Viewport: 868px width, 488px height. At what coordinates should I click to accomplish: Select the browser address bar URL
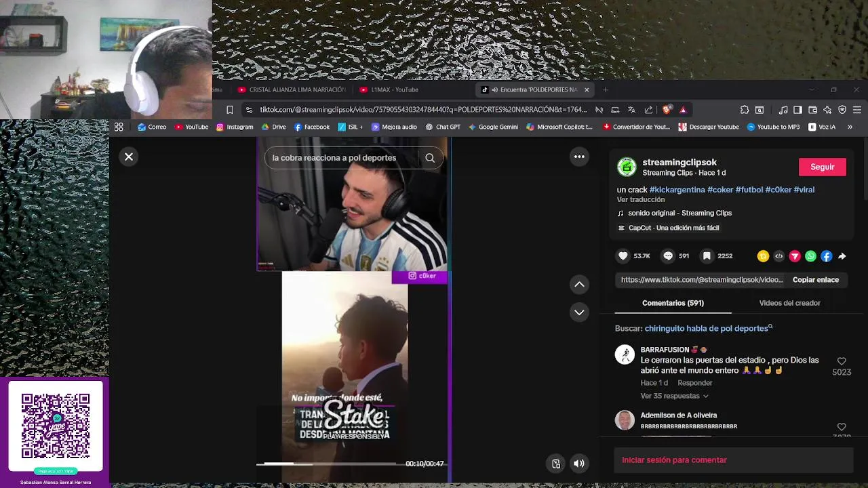coord(423,110)
